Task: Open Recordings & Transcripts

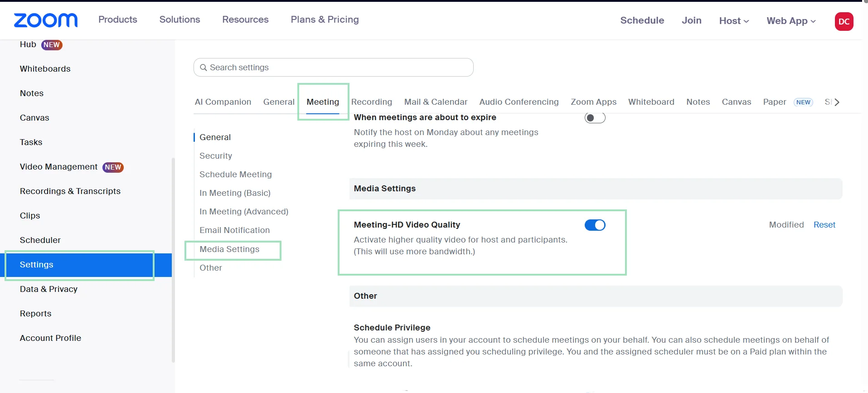Action: tap(70, 191)
